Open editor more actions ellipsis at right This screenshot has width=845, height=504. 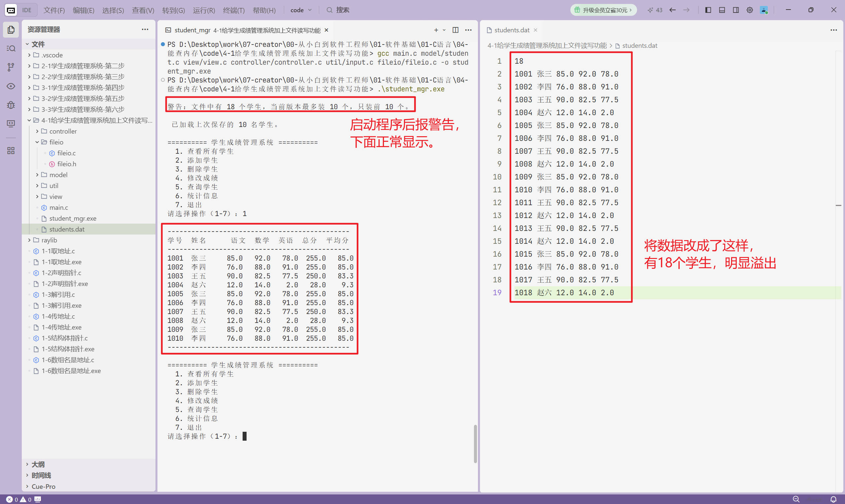(x=833, y=30)
